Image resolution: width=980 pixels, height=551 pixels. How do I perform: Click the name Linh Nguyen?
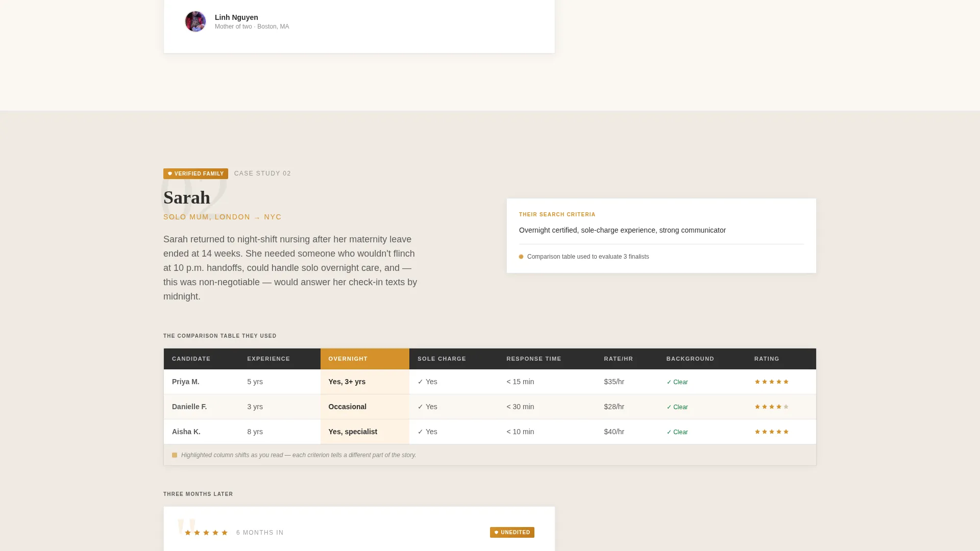(x=236, y=17)
